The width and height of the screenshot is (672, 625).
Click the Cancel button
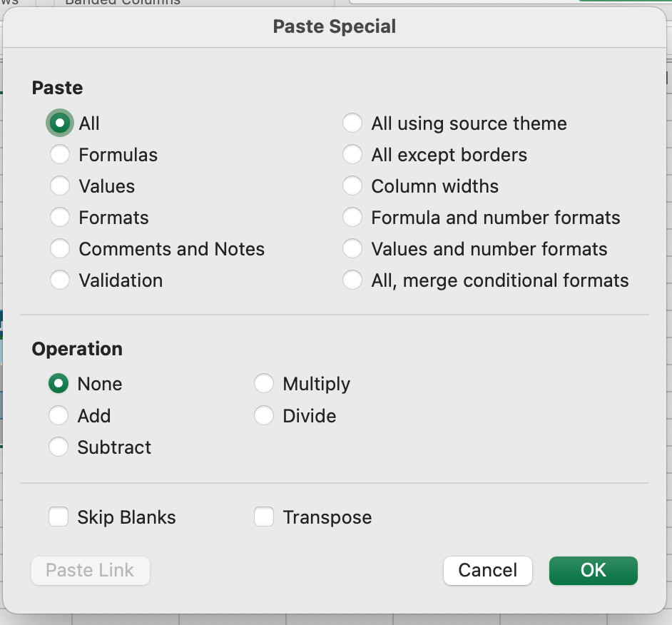pyautogui.click(x=487, y=570)
